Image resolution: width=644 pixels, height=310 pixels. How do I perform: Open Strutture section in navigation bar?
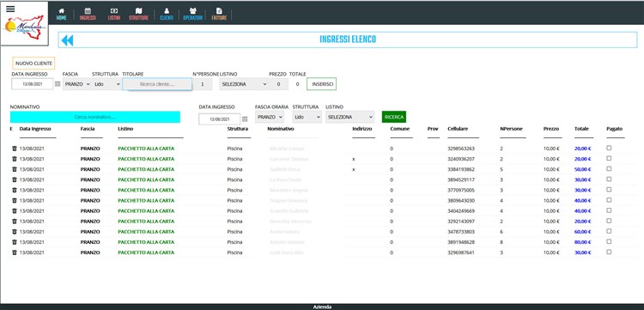[138, 15]
